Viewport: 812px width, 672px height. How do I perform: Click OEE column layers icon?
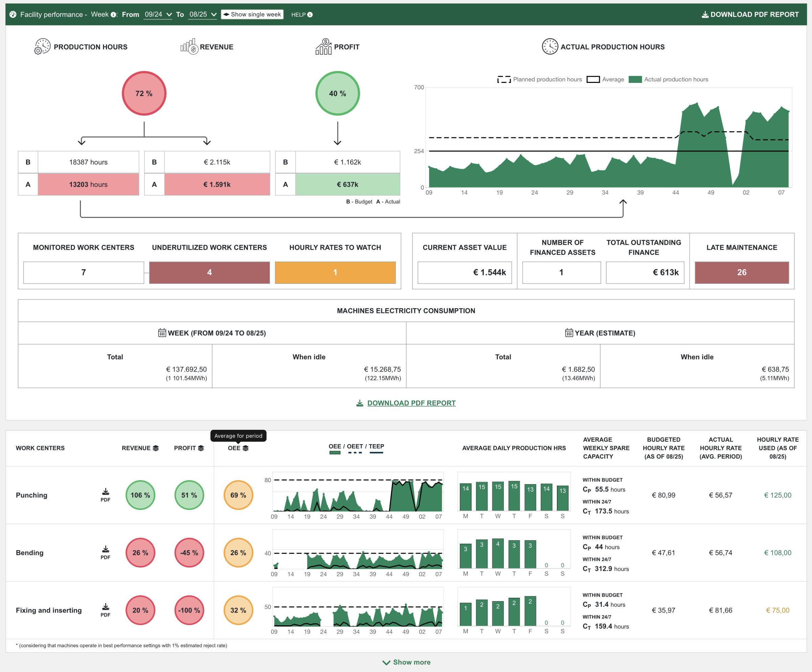point(246,448)
